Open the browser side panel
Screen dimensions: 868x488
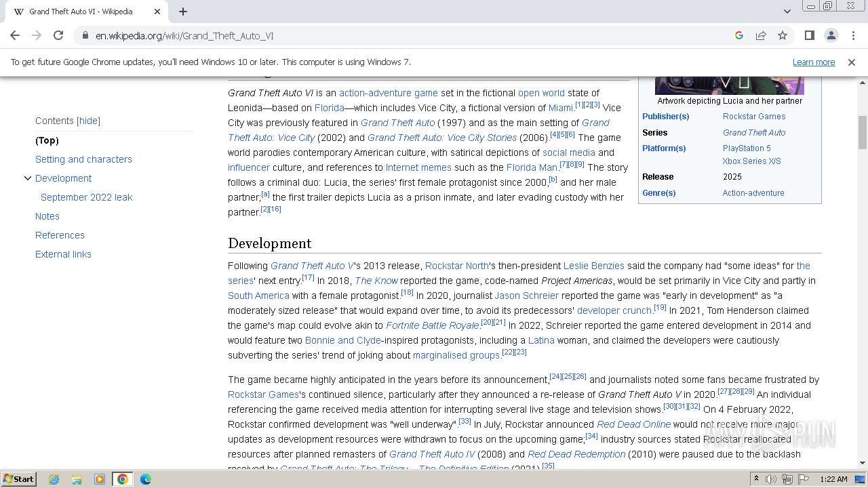click(x=809, y=35)
